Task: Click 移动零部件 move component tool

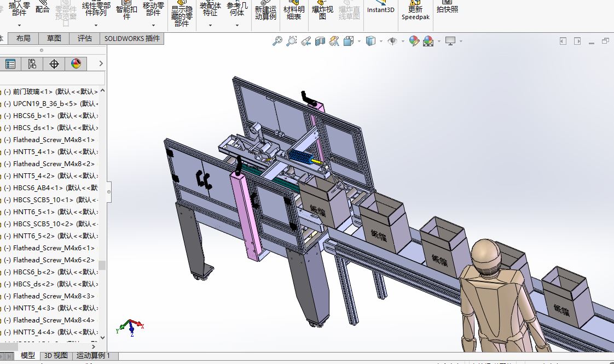Action: coord(153,9)
